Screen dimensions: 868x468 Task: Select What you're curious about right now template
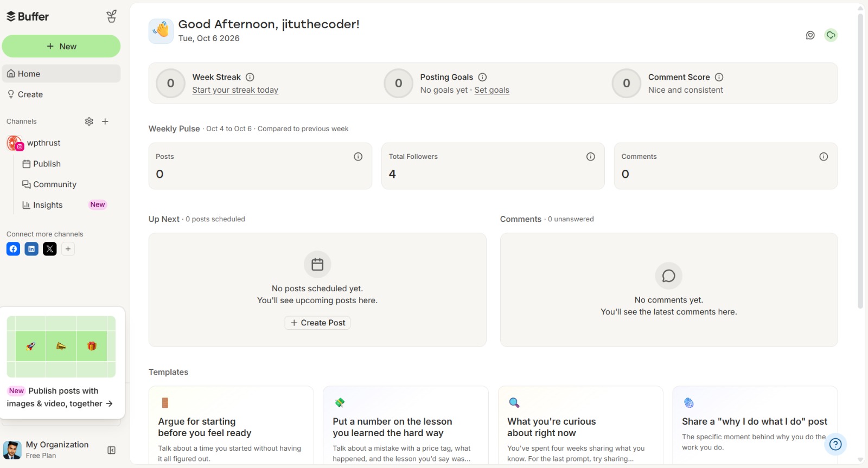(580, 425)
